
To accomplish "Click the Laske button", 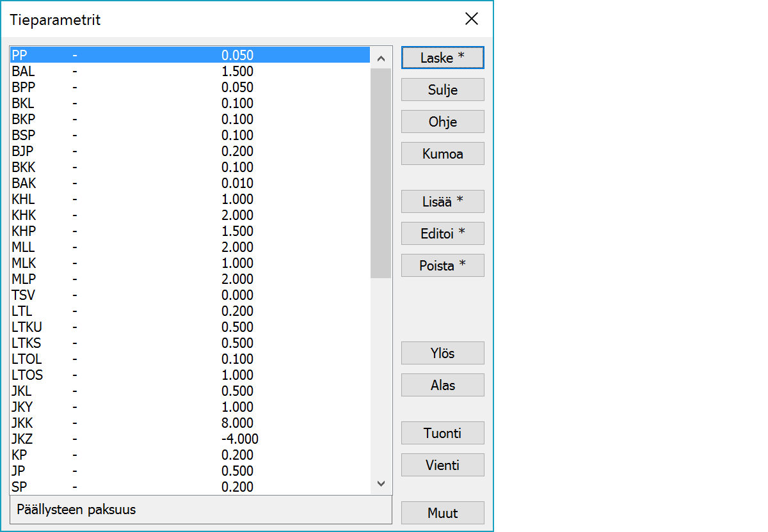I will pos(442,58).
